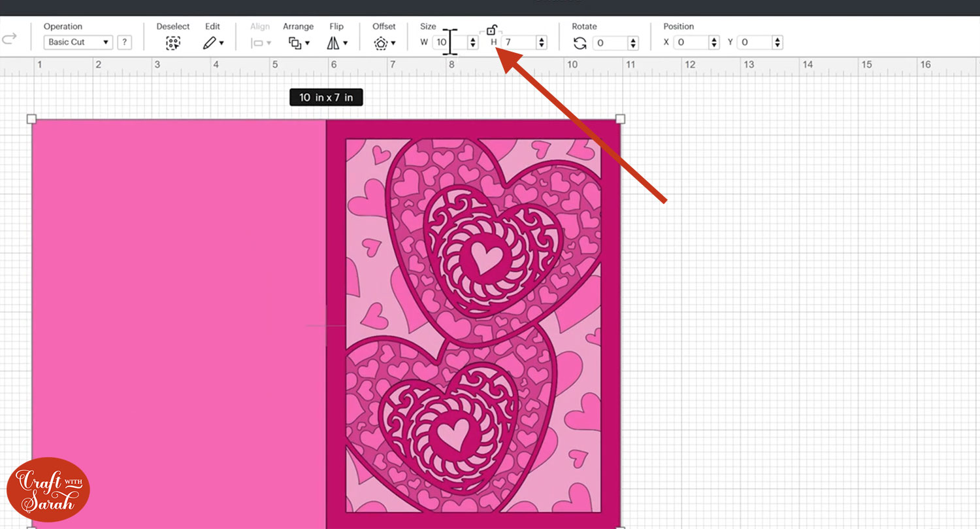Click the top-left selection resize handle
980x529 pixels.
(31, 119)
